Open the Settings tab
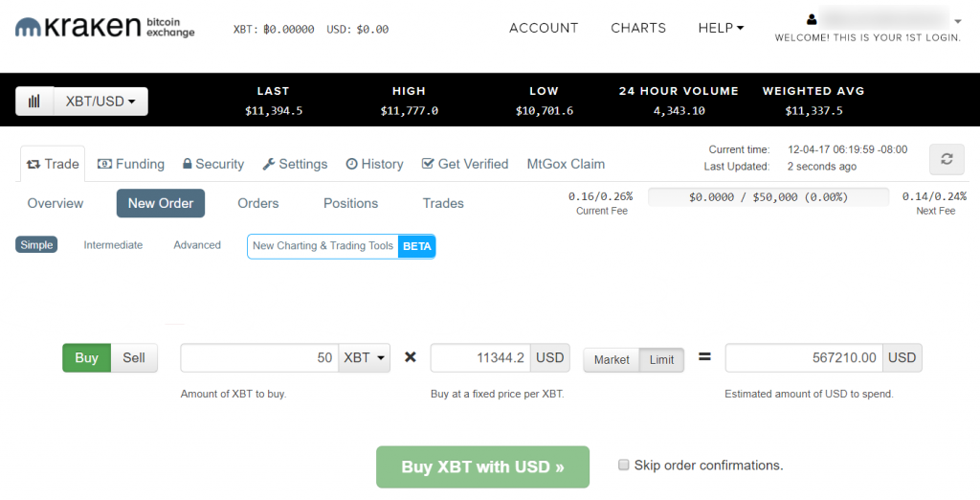Viewport: 980px width, 500px height. (x=295, y=164)
